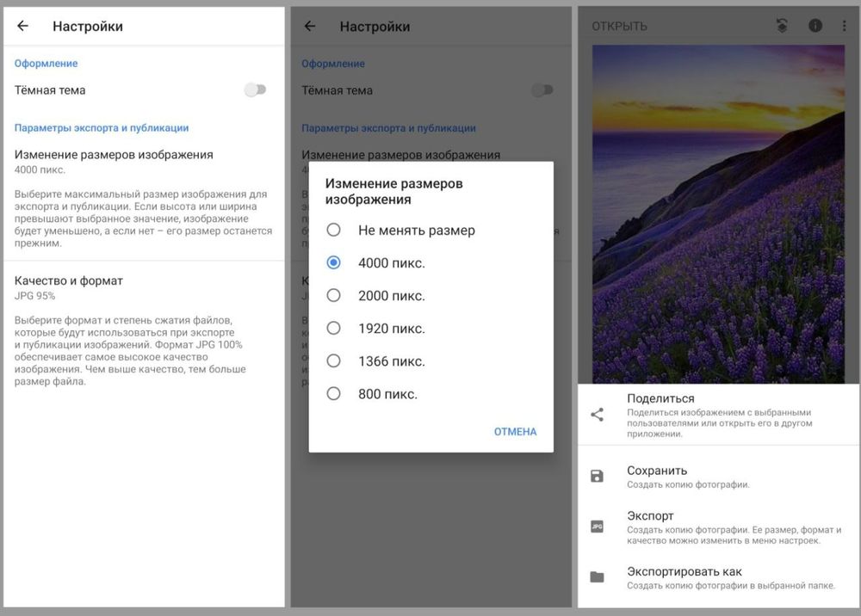
Task: Select the Экспорт menu entry
Action: pyautogui.click(x=650, y=516)
